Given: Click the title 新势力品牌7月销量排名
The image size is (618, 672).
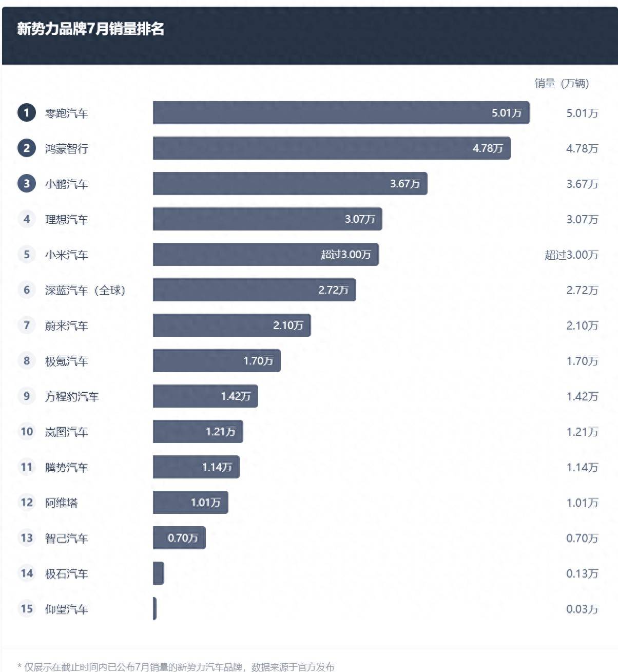Looking at the screenshot, I should point(91,29).
